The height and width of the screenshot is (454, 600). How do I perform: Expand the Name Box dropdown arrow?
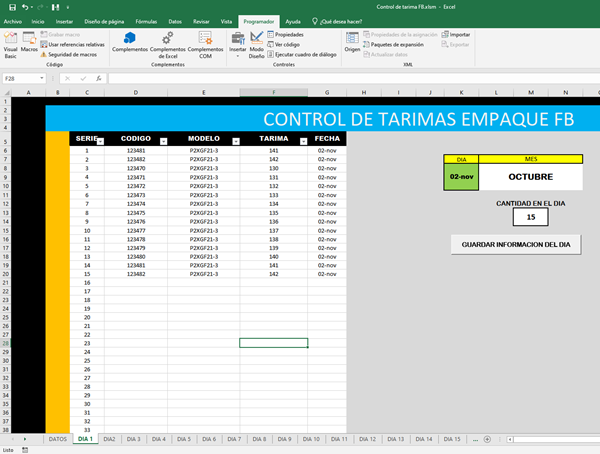[x=42, y=78]
